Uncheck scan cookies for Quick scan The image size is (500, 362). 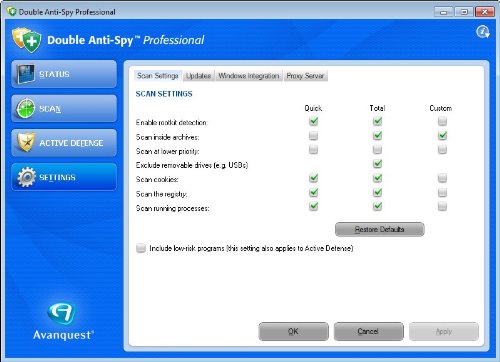tap(313, 178)
